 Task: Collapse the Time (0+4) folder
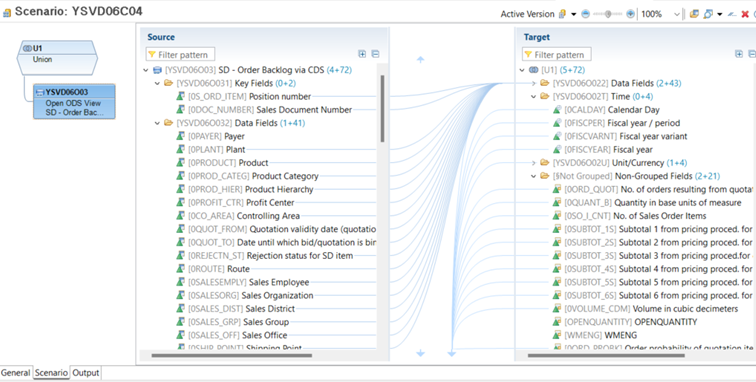pyautogui.click(x=534, y=97)
